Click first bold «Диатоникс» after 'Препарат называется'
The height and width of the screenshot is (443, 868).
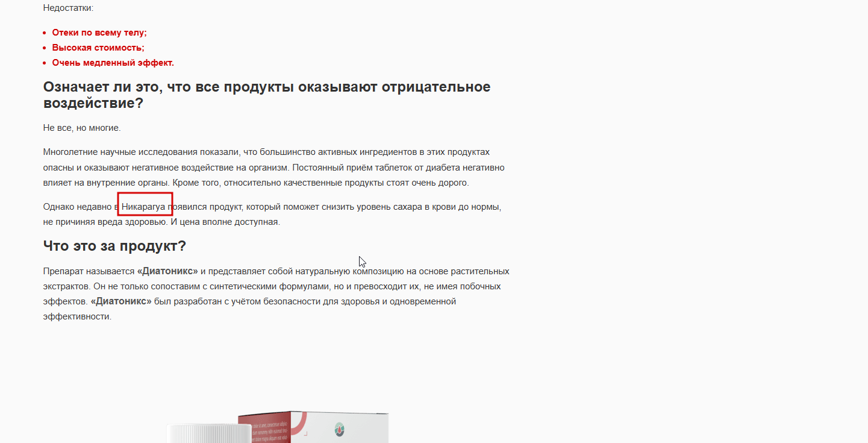(167, 271)
